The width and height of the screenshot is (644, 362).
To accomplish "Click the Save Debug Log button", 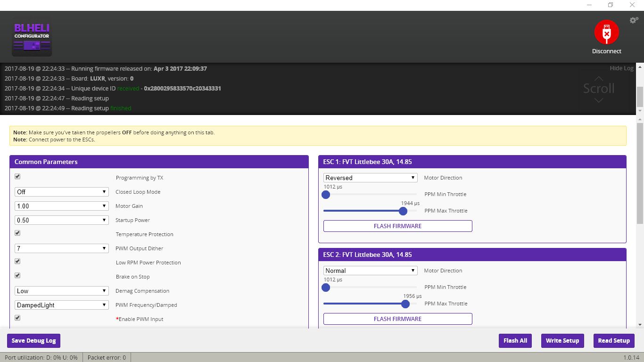I will click(34, 340).
